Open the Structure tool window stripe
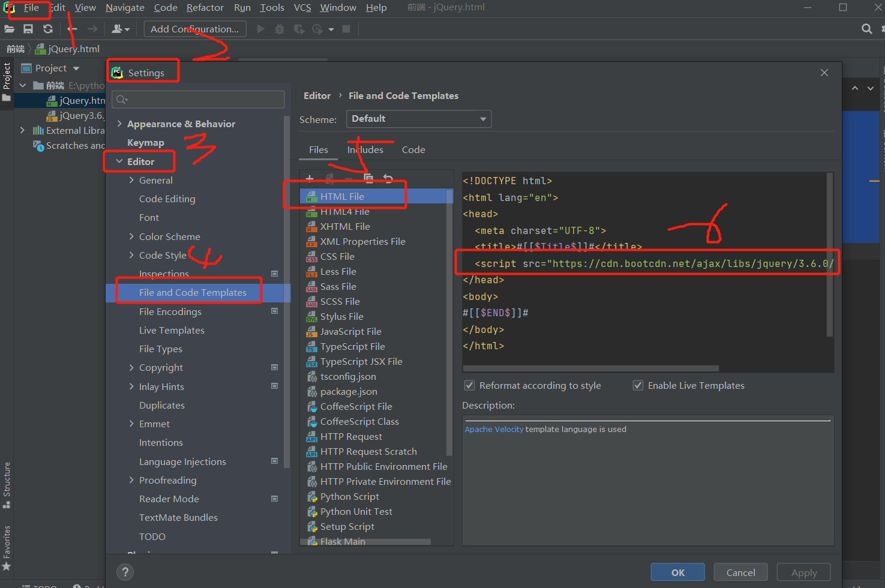 tap(7, 485)
